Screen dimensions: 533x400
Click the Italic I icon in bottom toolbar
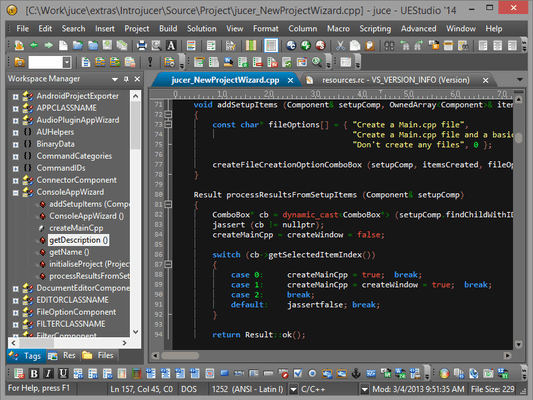[49, 373]
